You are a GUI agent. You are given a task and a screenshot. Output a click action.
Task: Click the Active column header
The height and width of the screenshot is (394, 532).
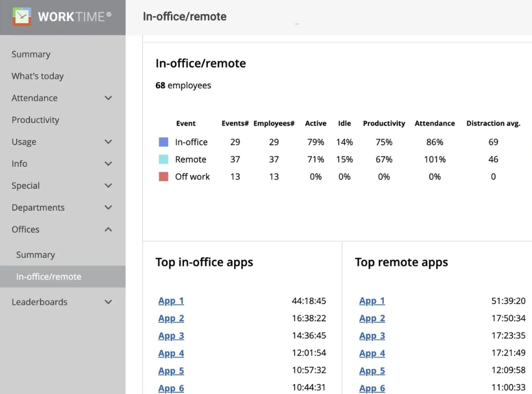tap(315, 123)
